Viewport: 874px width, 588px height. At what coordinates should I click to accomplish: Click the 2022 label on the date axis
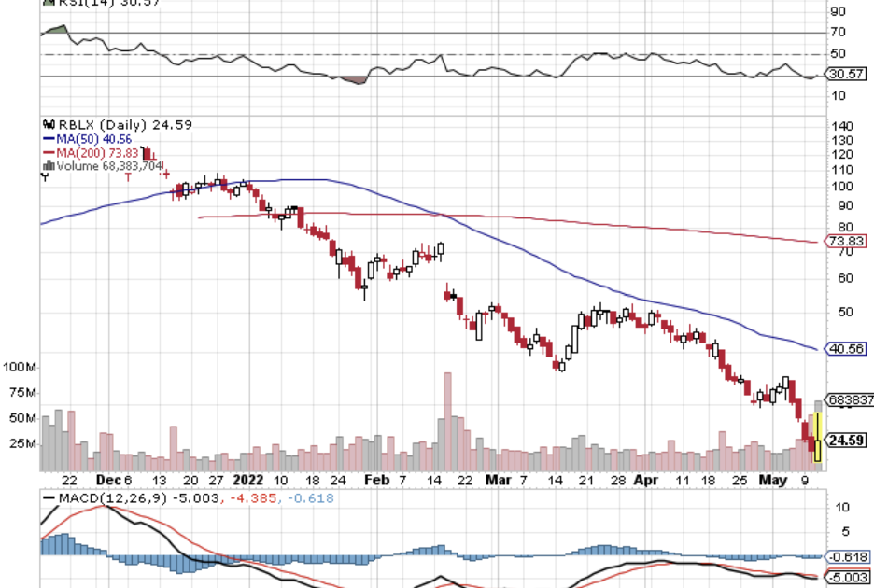coord(249,479)
